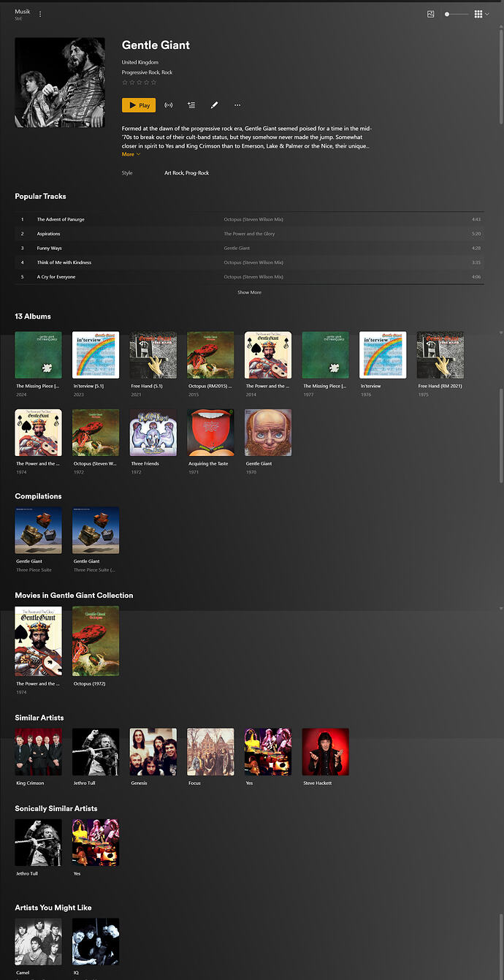Open Jethro Tull in Similar Artists
This screenshot has width=504, height=980.
[96, 752]
